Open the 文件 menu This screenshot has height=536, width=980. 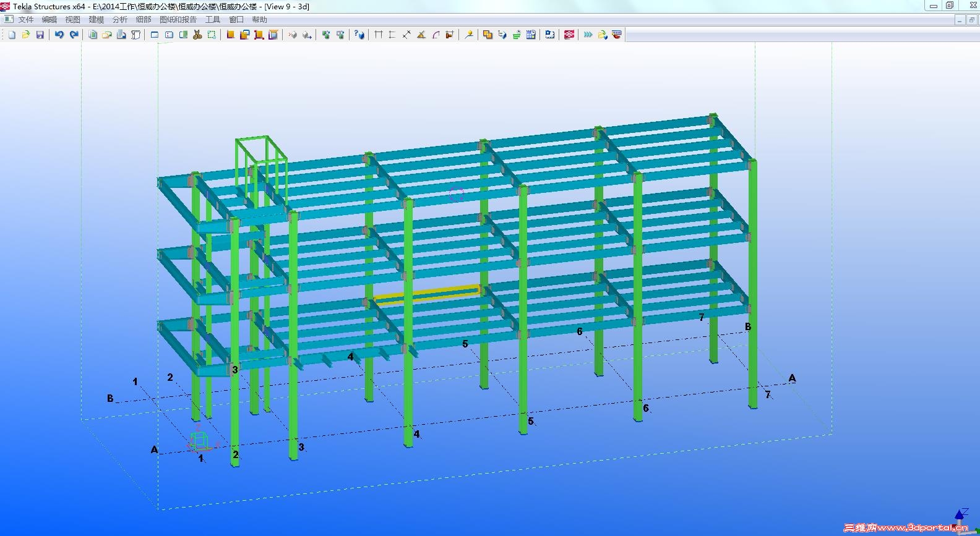coord(26,20)
